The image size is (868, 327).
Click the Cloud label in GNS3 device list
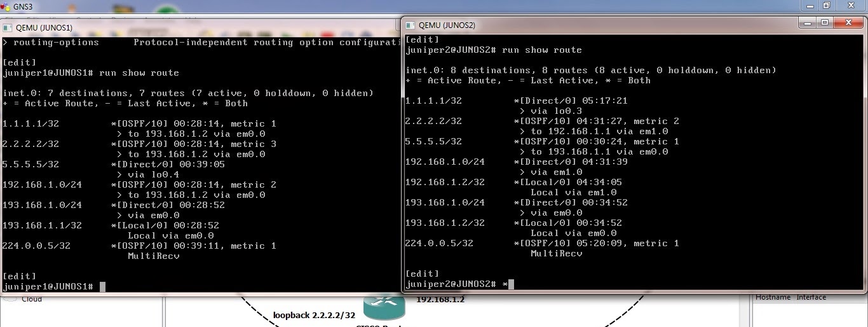[32, 299]
